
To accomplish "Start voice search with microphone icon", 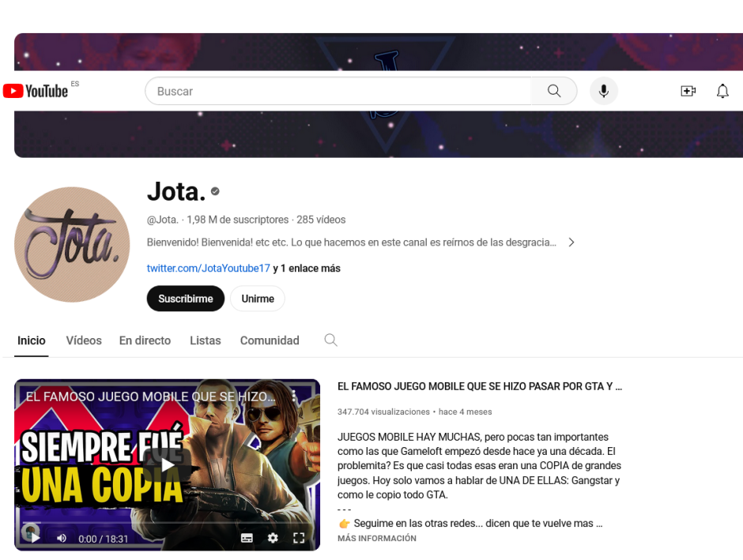I will click(x=604, y=91).
